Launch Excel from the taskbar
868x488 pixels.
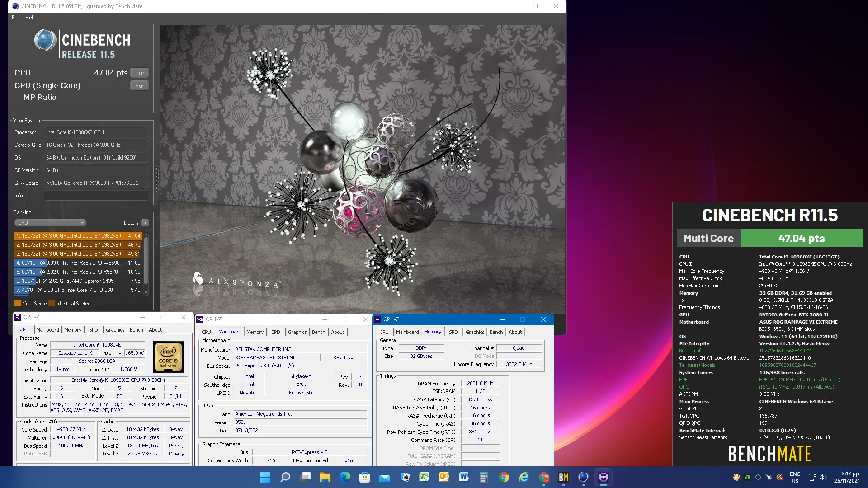pos(424,477)
